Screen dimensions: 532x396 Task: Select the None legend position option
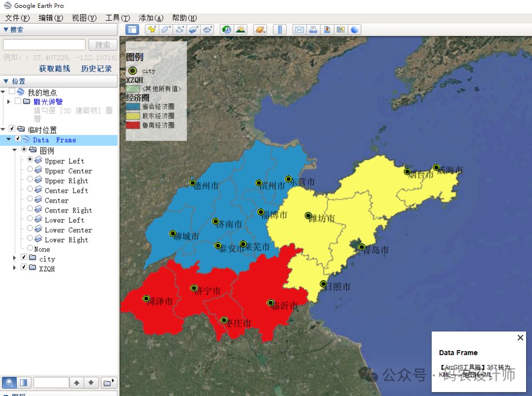(x=30, y=248)
